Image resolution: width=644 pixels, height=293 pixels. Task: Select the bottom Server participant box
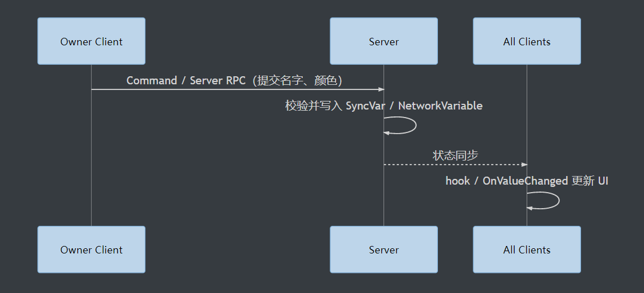click(384, 249)
